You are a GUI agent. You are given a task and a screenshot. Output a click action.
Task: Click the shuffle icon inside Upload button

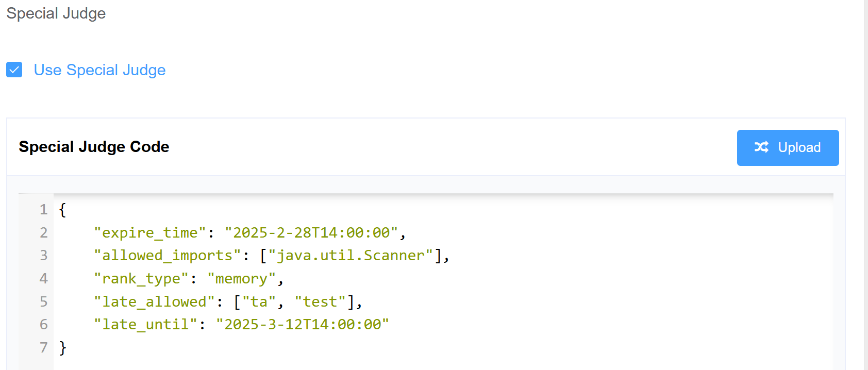(761, 147)
